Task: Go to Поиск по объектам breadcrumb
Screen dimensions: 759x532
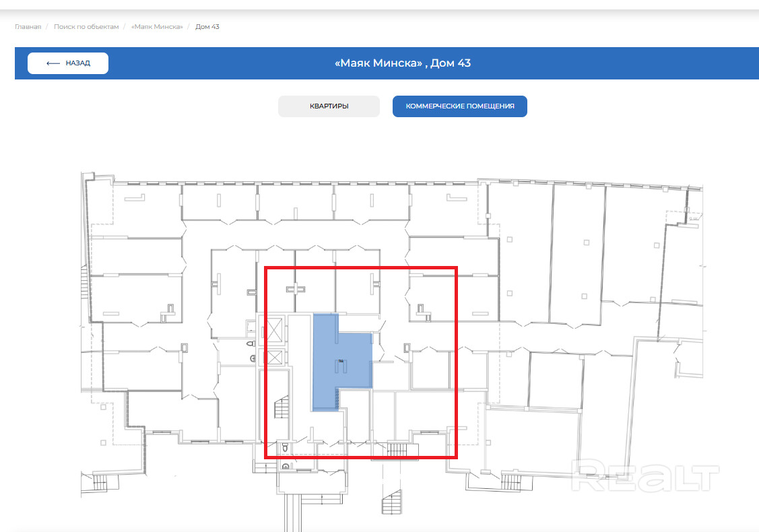Action: pyautogui.click(x=86, y=27)
